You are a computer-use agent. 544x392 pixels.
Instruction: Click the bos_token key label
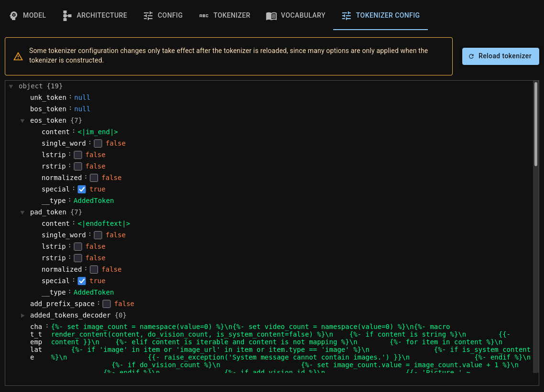click(48, 109)
